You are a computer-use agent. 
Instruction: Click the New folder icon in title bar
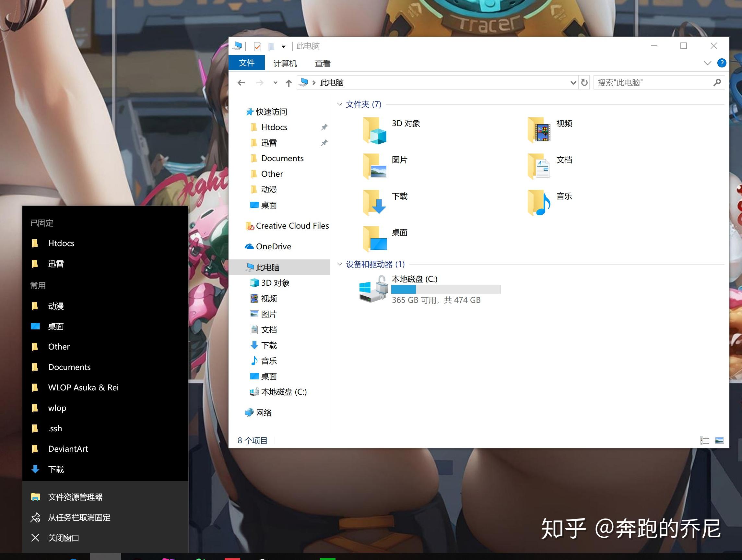click(x=271, y=46)
